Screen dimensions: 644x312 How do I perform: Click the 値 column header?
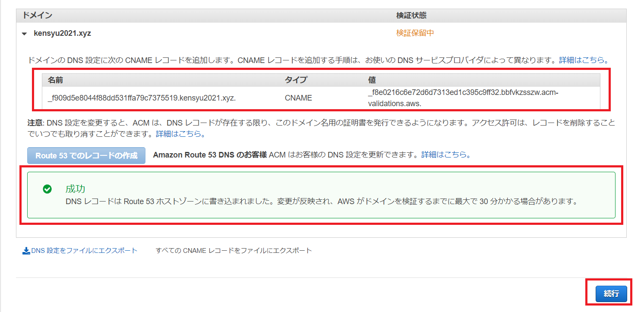point(372,80)
